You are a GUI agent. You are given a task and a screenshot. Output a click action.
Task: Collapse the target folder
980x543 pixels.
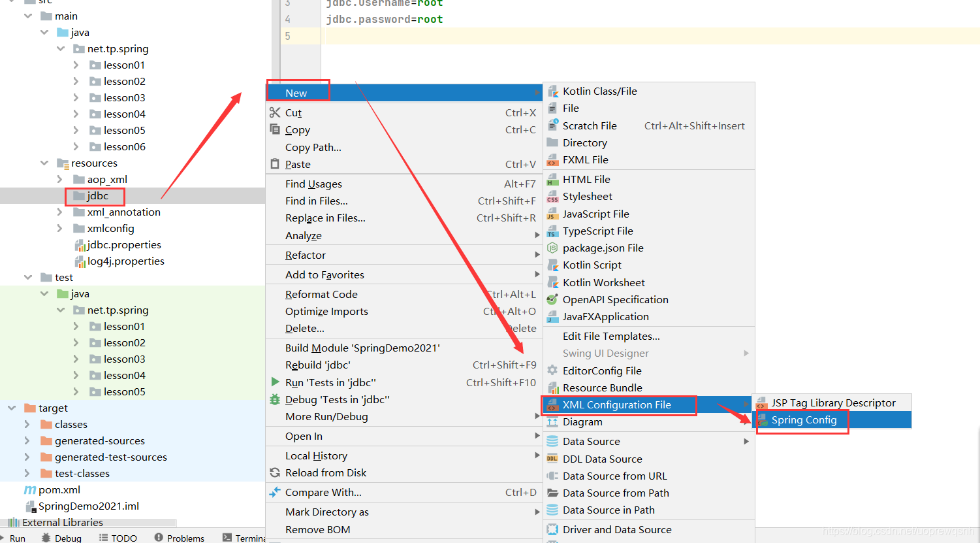click(11, 408)
